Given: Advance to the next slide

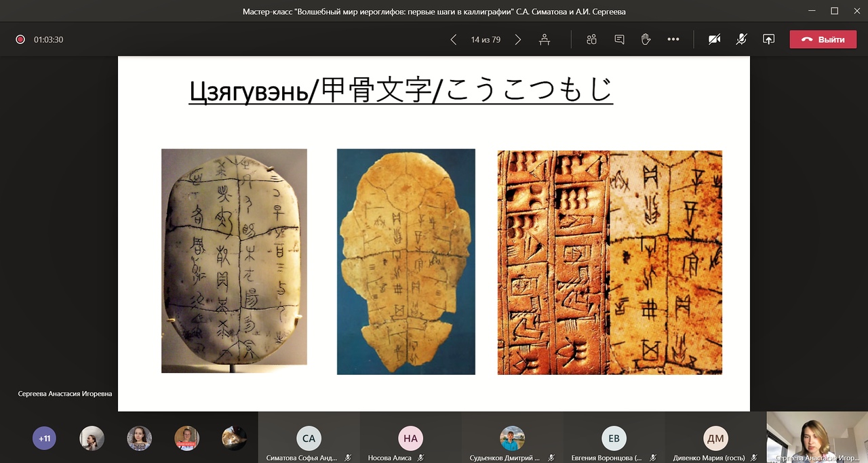Looking at the screenshot, I should tap(518, 40).
